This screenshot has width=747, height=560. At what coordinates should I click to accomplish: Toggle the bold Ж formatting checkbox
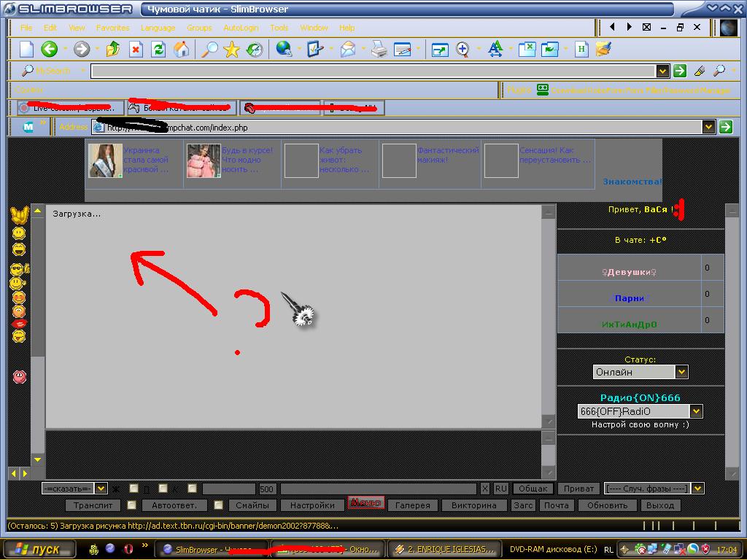133,489
